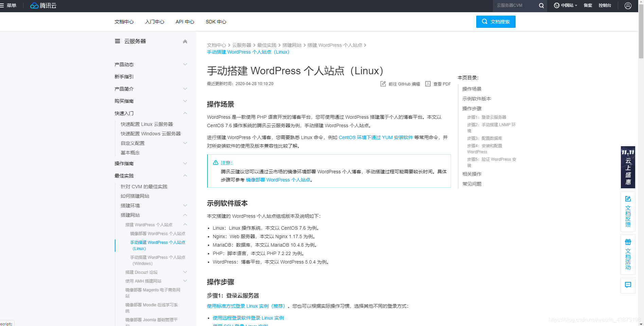
Task: Open the 中国站 region dropdown
Action: tap(566, 5)
